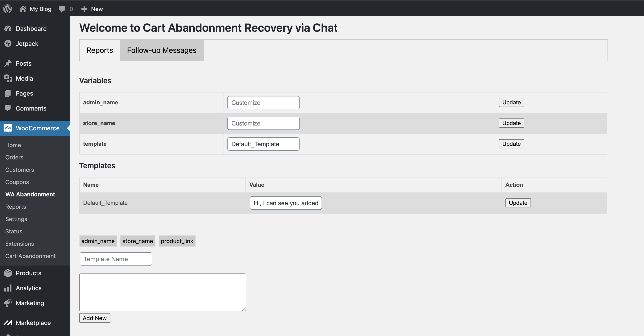
Task: Focus the store_name Customize field
Action: click(x=263, y=123)
